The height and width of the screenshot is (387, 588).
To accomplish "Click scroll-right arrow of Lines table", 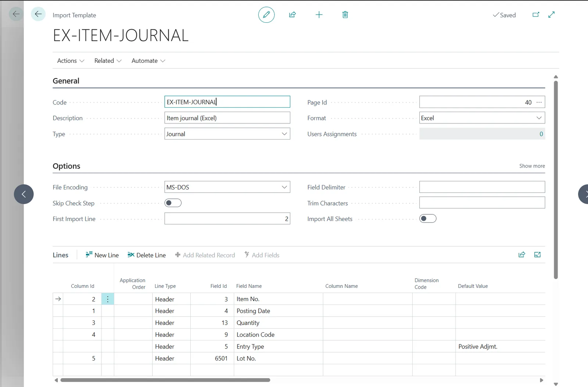I will pyautogui.click(x=541, y=380).
